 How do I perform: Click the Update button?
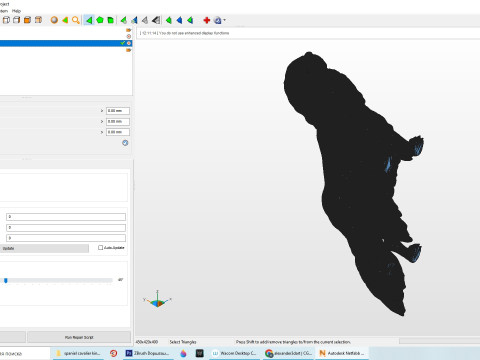[x=44, y=248]
